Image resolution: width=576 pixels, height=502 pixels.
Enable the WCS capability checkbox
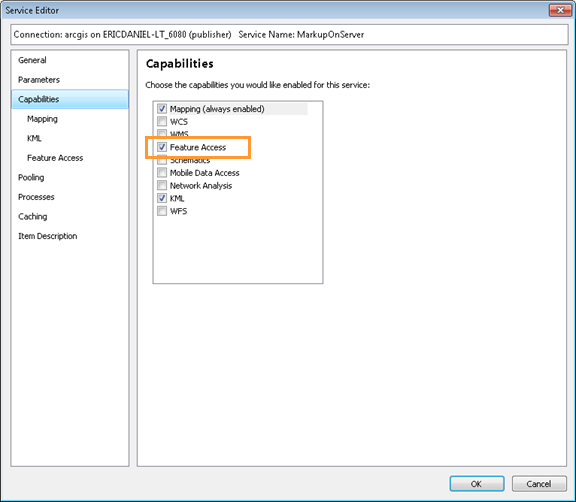[162, 121]
